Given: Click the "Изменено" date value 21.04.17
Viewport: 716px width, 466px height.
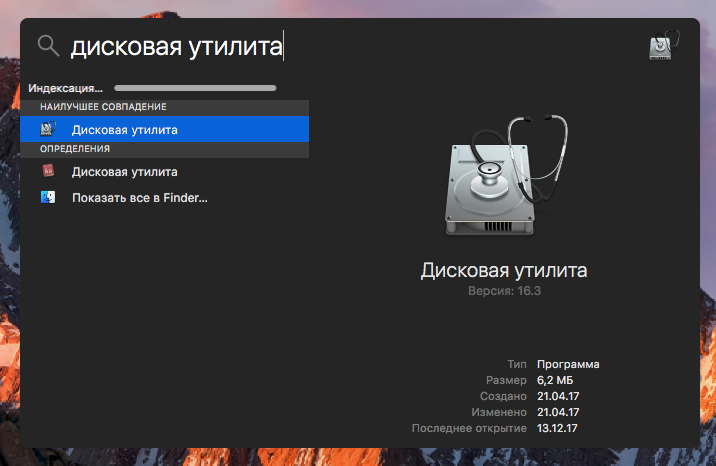Looking at the screenshot, I should (558, 412).
